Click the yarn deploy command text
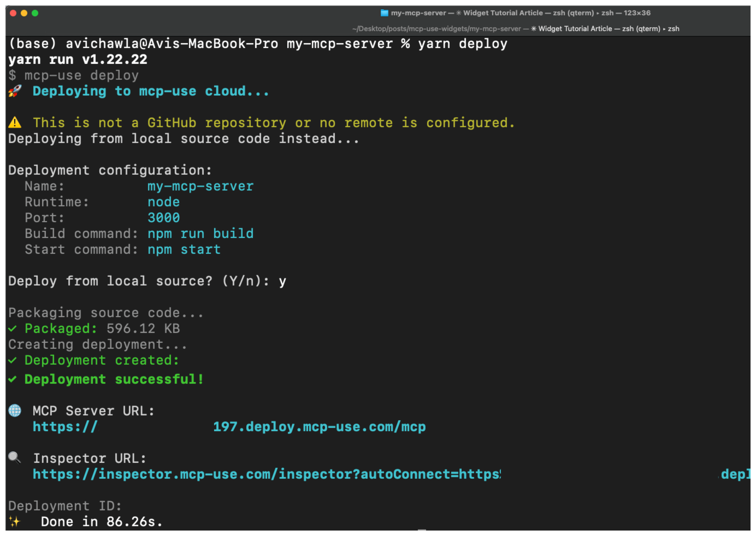 tap(462, 43)
